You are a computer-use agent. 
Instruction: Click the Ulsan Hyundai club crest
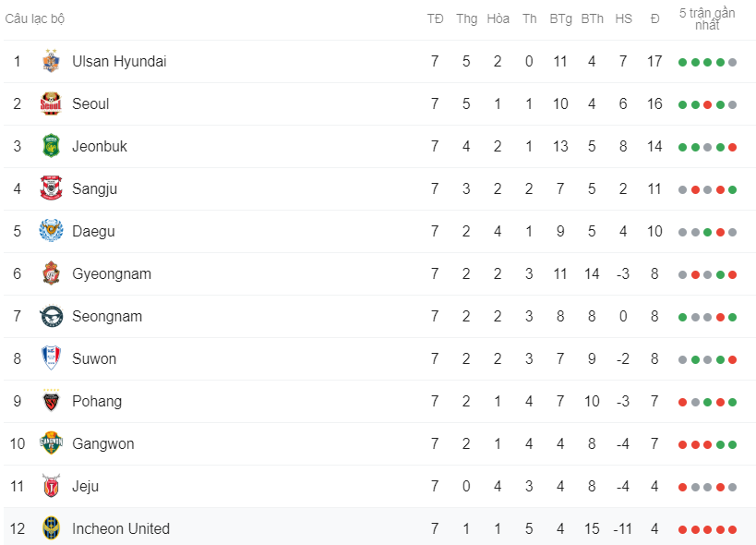tap(51, 62)
